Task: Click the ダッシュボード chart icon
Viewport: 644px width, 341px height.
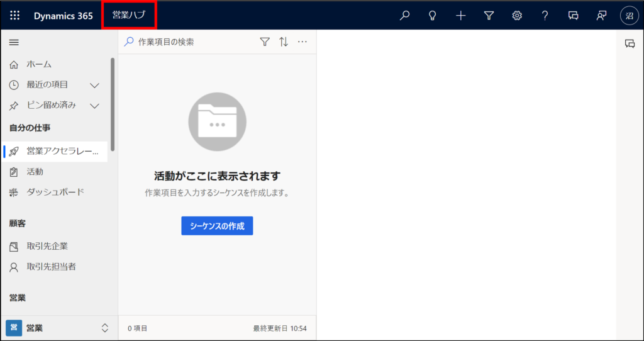Action: pyautogui.click(x=14, y=193)
